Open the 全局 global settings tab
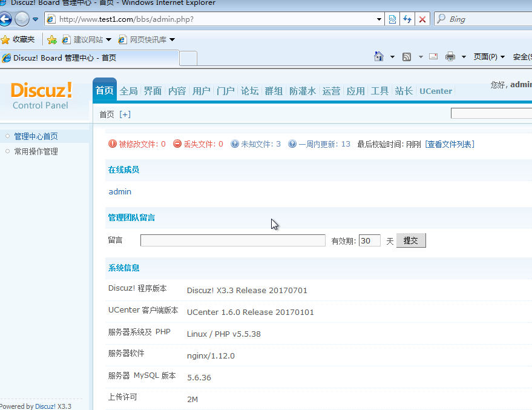The width and height of the screenshot is (532, 410). pyautogui.click(x=128, y=91)
